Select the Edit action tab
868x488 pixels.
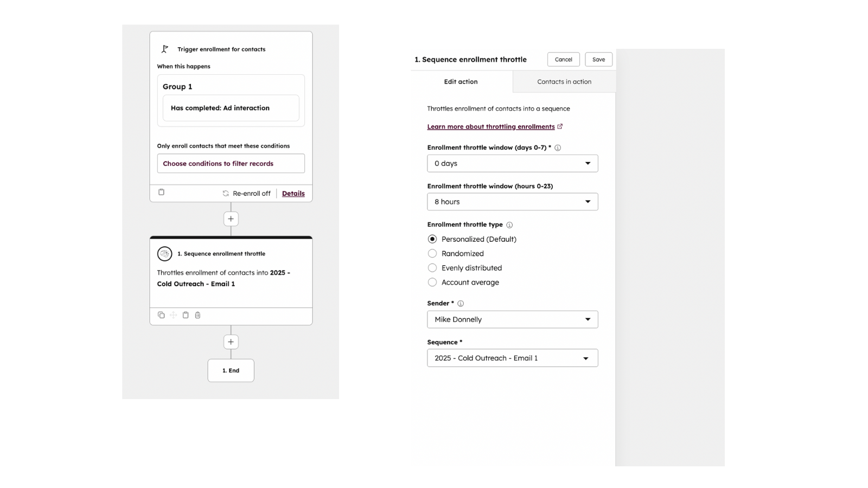point(461,81)
